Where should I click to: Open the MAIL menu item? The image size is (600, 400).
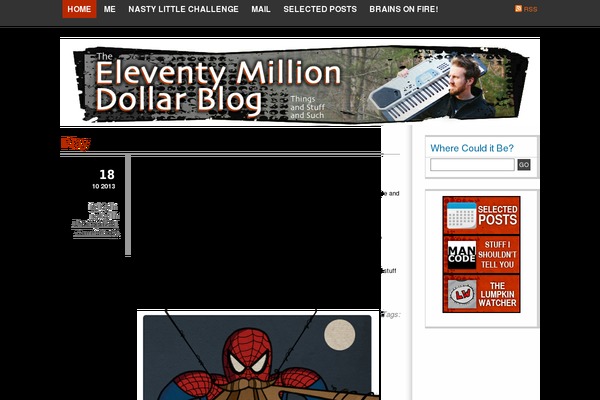click(261, 9)
